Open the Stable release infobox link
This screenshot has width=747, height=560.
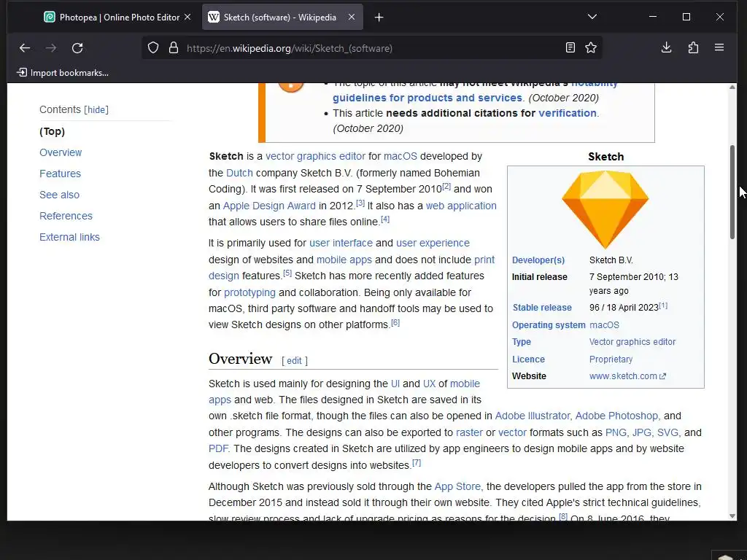coord(542,308)
